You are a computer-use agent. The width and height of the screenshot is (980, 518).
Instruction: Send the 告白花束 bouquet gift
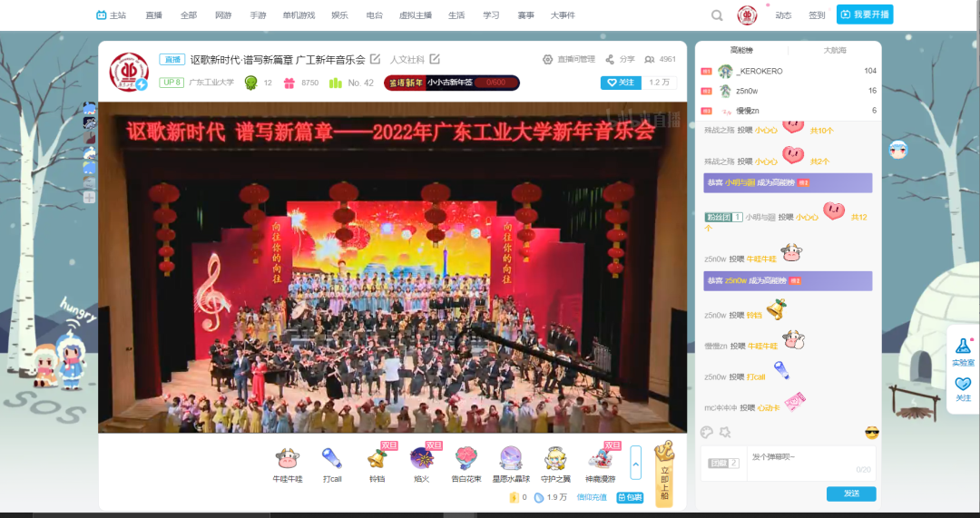[466, 464]
